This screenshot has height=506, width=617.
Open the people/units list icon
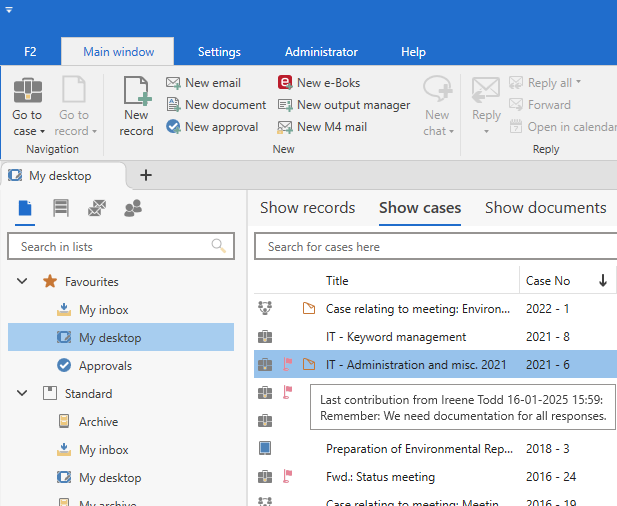tap(132, 208)
